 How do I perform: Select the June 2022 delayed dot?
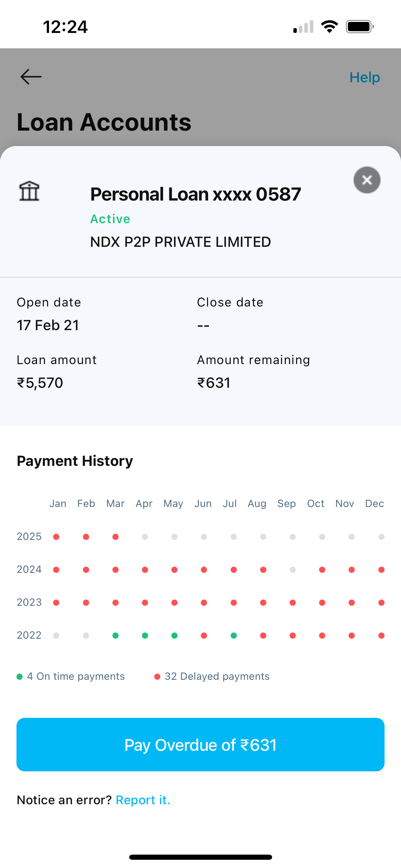(204, 636)
